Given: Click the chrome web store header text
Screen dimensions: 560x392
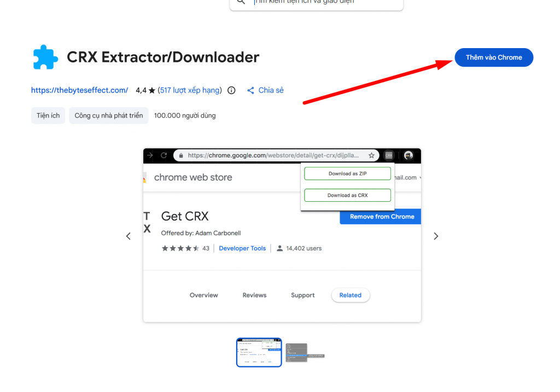Looking at the screenshot, I should (193, 178).
